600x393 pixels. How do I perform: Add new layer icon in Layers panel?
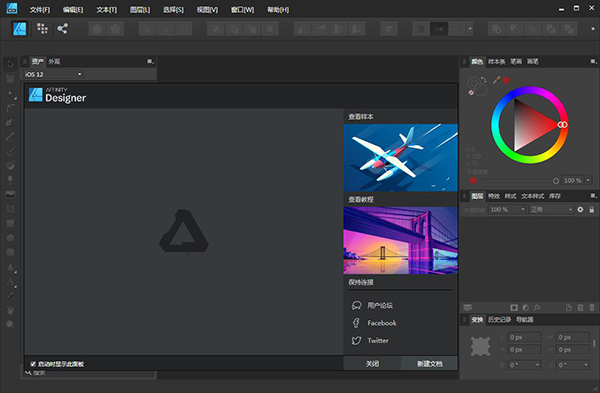click(x=569, y=307)
